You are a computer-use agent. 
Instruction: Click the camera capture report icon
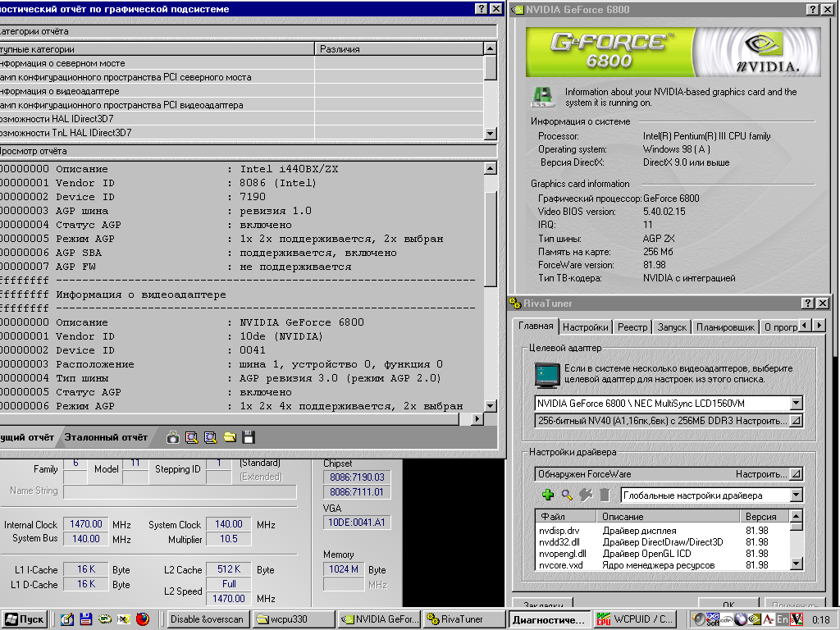[x=173, y=437]
